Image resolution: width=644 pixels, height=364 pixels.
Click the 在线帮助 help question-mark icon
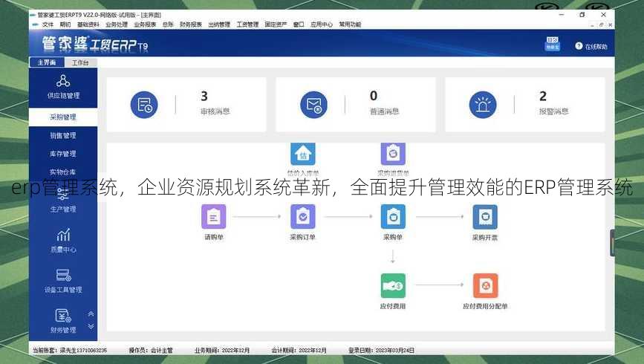pos(579,46)
